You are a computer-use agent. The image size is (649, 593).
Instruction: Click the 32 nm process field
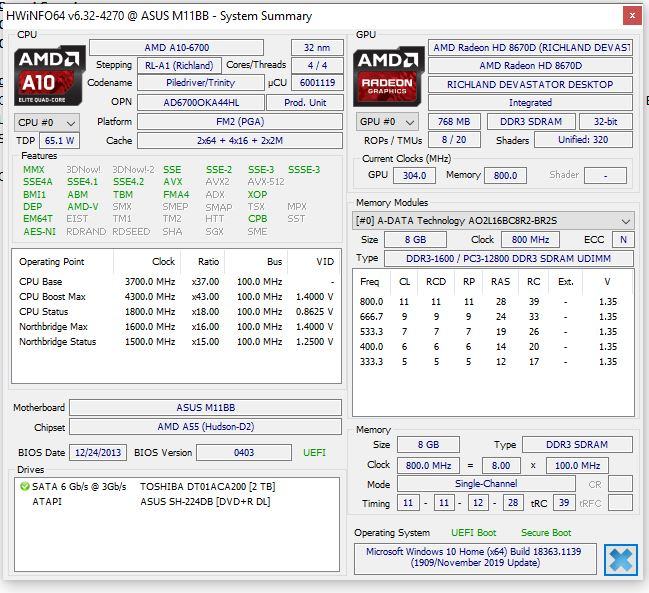pyautogui.click(x=317, y=48)
